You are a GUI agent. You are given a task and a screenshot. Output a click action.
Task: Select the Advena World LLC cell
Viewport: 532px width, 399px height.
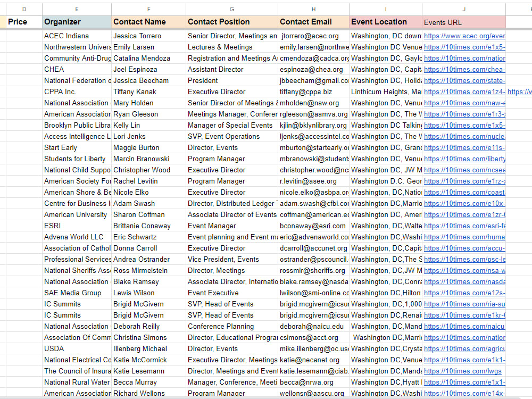(77, 237)
